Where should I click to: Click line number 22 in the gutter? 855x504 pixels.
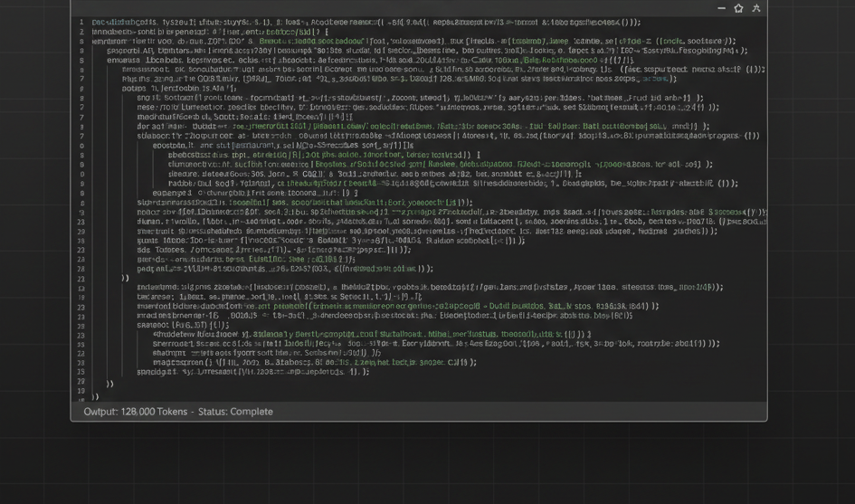(x=81, y=278)
